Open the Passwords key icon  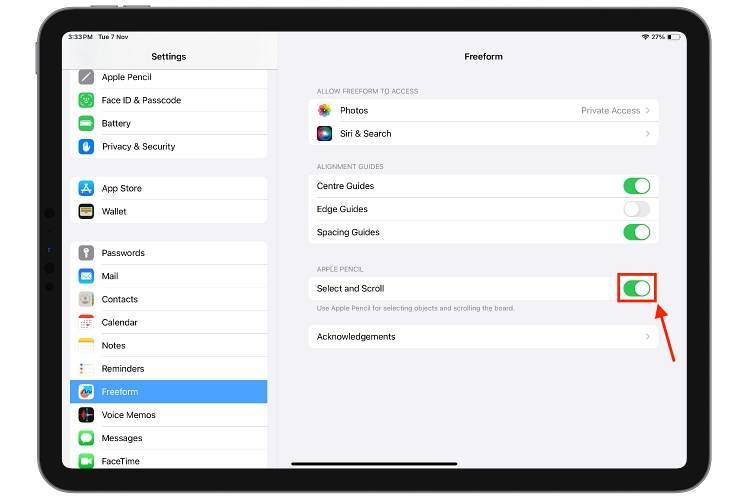click(86, 253)
